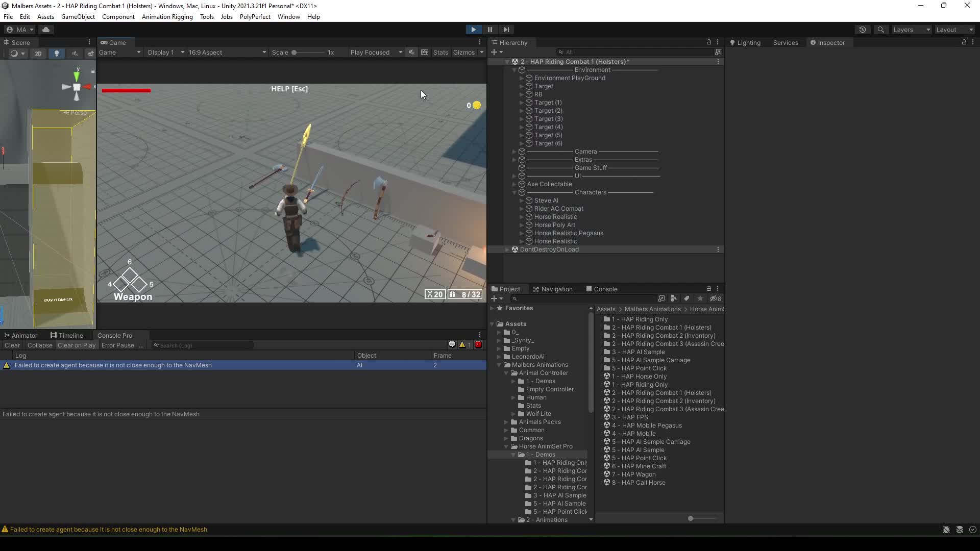980x551 pixels.
Task: Toggle scene lighting bulb icon
Action: (57, 53)
